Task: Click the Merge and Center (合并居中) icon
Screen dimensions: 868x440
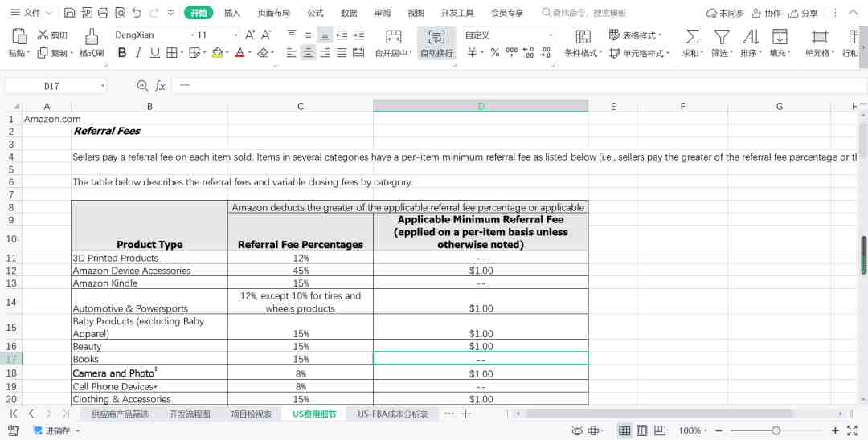Action: pos(393,36)
